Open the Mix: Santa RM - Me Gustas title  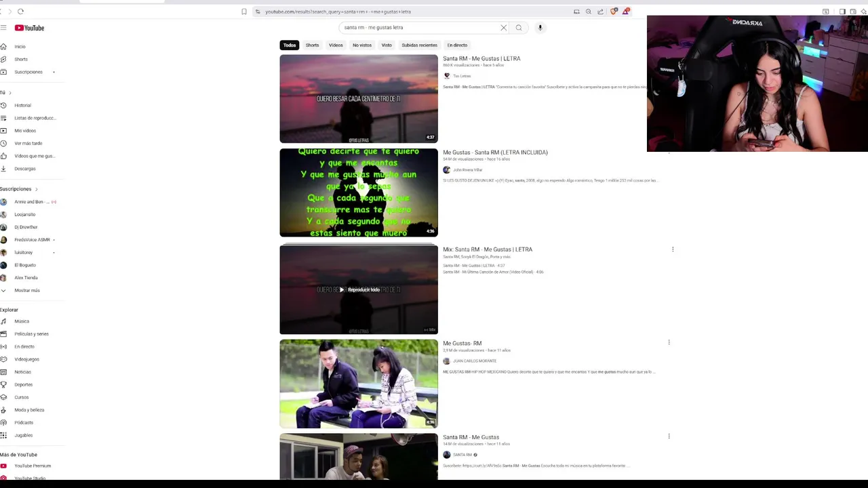tap(488, 249)
